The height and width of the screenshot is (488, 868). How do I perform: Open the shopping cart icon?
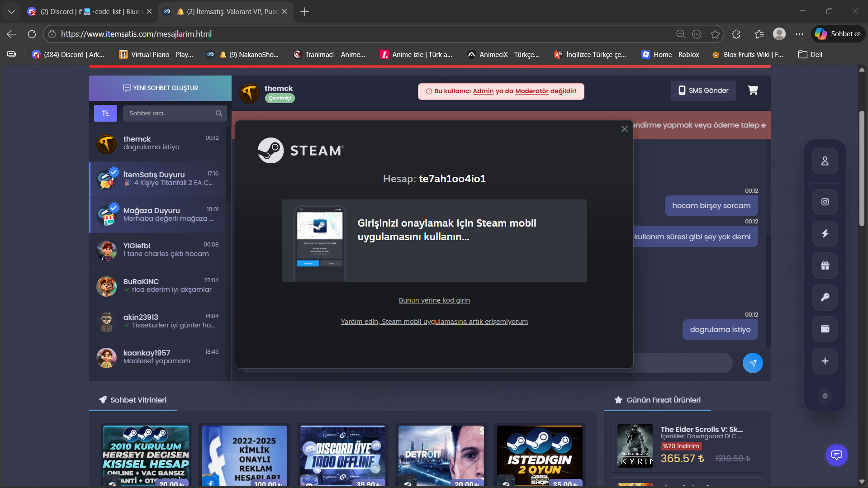(x=753, y=90)
